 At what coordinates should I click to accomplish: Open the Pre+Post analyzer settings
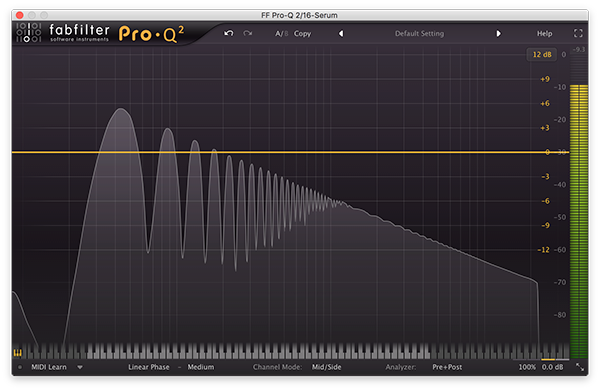447,367
